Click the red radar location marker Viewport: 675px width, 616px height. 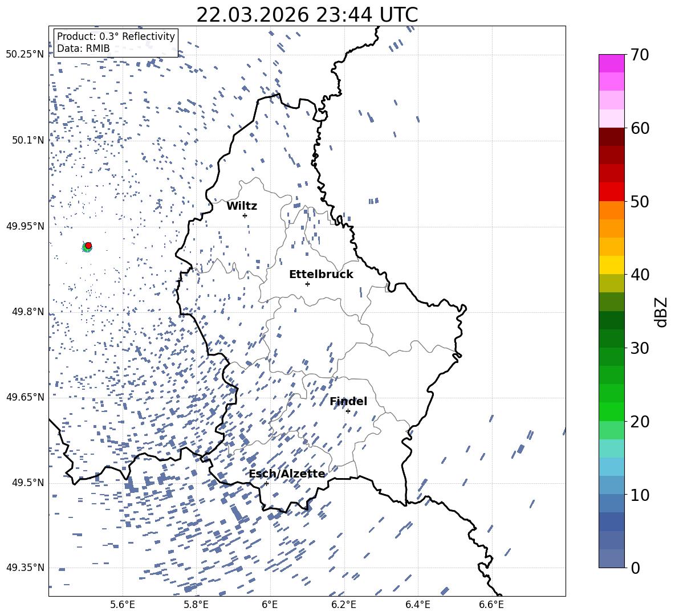point(88,246)
